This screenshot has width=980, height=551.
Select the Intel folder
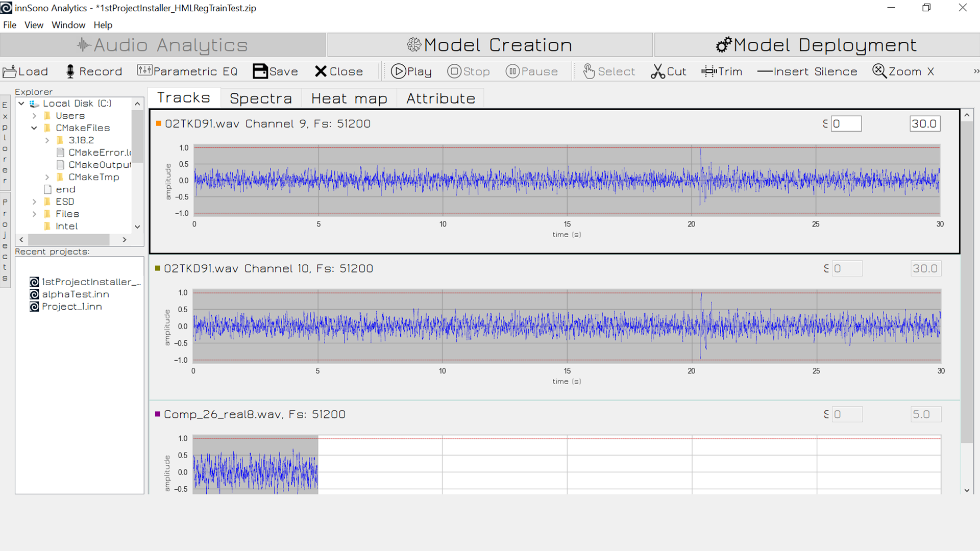[61, 226]
